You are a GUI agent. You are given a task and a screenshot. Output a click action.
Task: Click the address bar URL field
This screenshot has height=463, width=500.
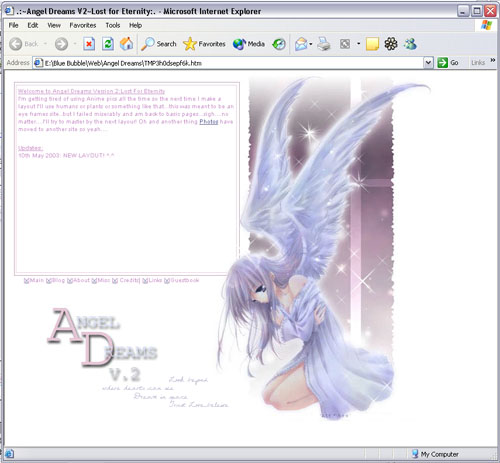click(233, 63)
